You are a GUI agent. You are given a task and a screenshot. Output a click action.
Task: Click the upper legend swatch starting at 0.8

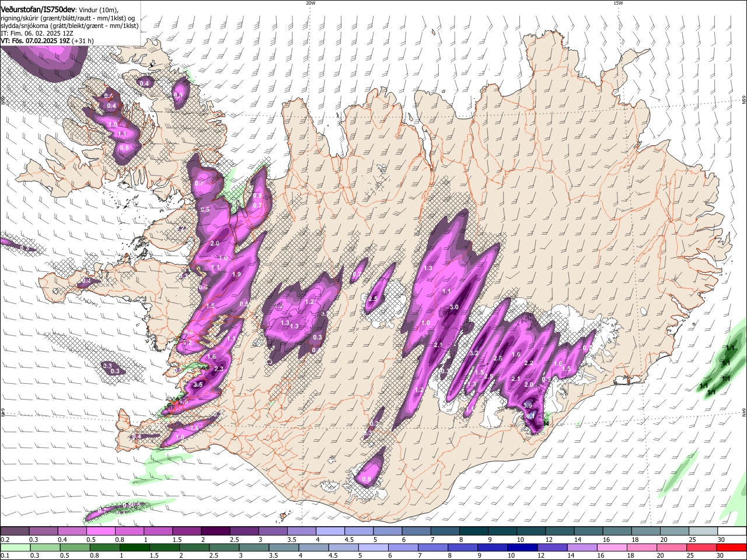point(129,531)
